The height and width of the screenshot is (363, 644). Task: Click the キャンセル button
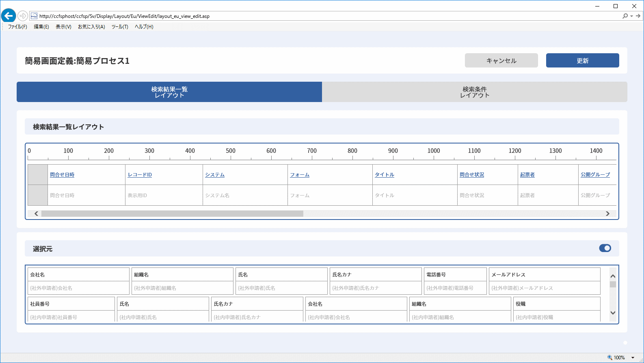point(501,61)
